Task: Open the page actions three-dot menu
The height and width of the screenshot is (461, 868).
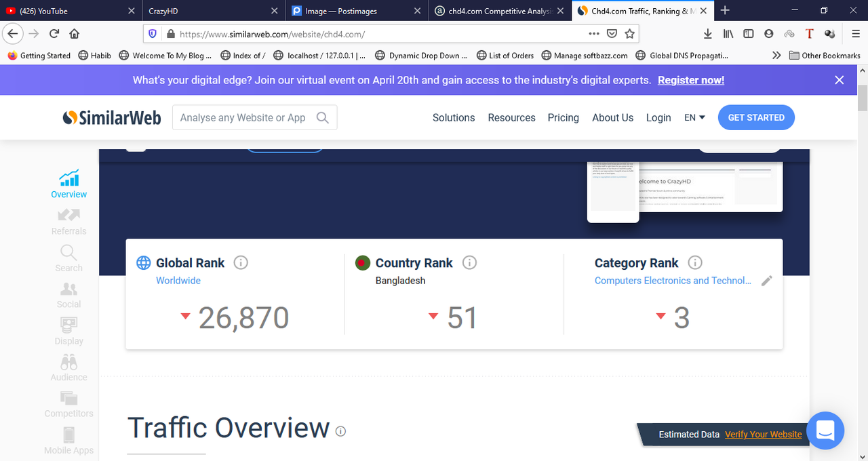Action: click(x=594, y=34)
